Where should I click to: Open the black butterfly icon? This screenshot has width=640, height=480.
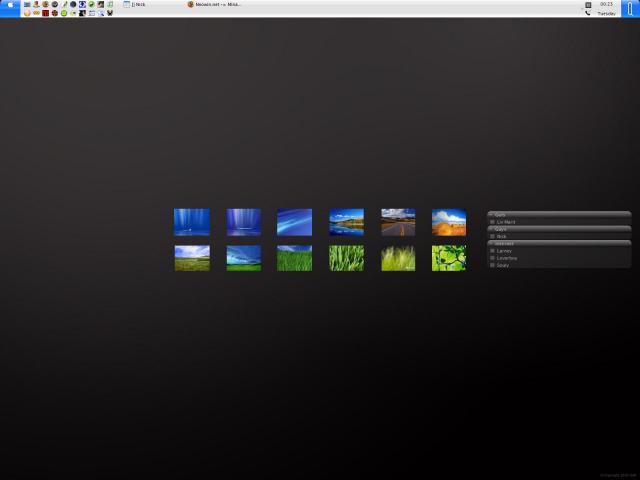click(x=110, y=13)
